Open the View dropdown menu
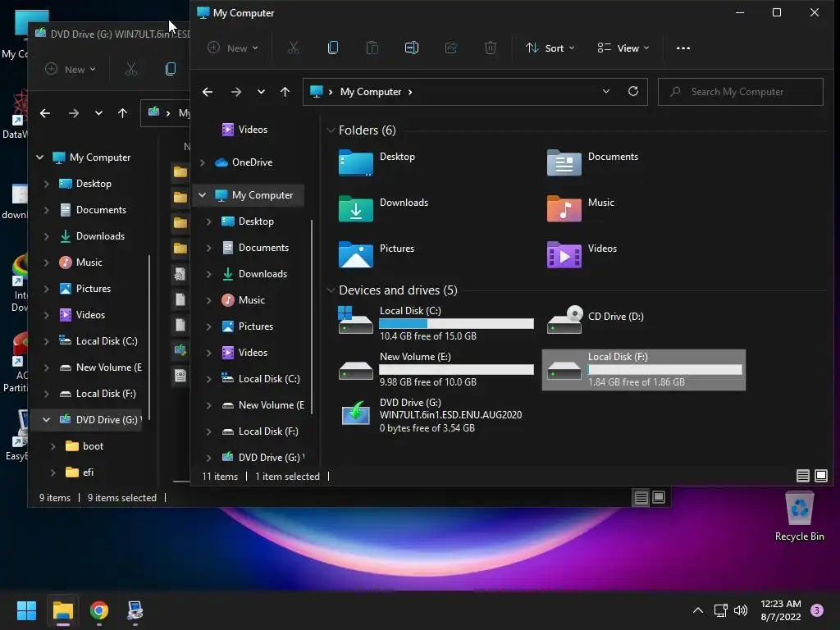The width and height of the screenshot is (840, 630). [x=623, y=48]
